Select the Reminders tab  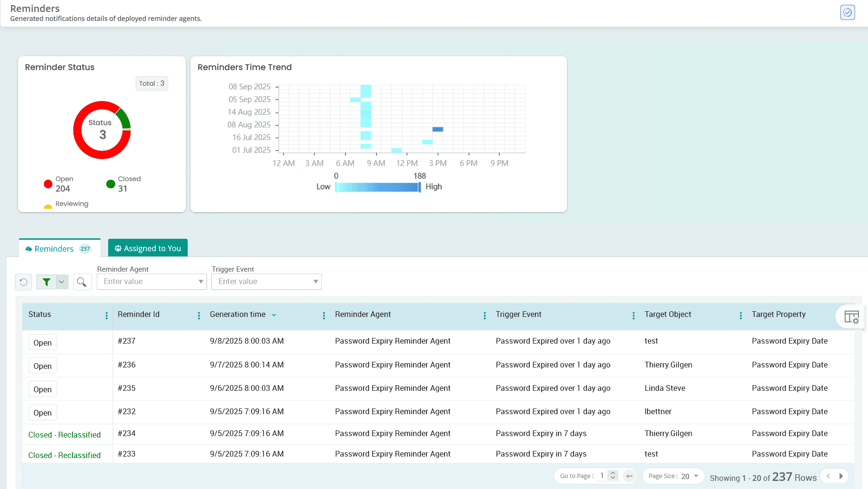(54, 249)
